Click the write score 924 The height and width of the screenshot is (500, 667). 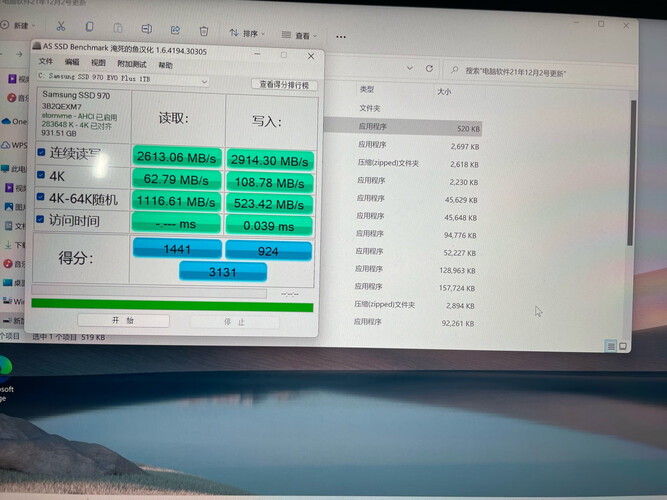point(268,251)
